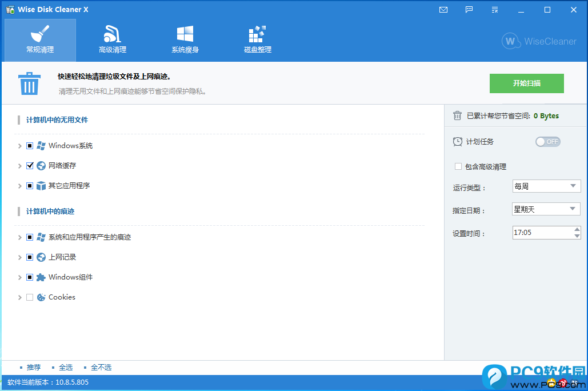Toggle the 其它应用程序 checkbox
This screenshot has height=391, width=588.
pos(30,186)
